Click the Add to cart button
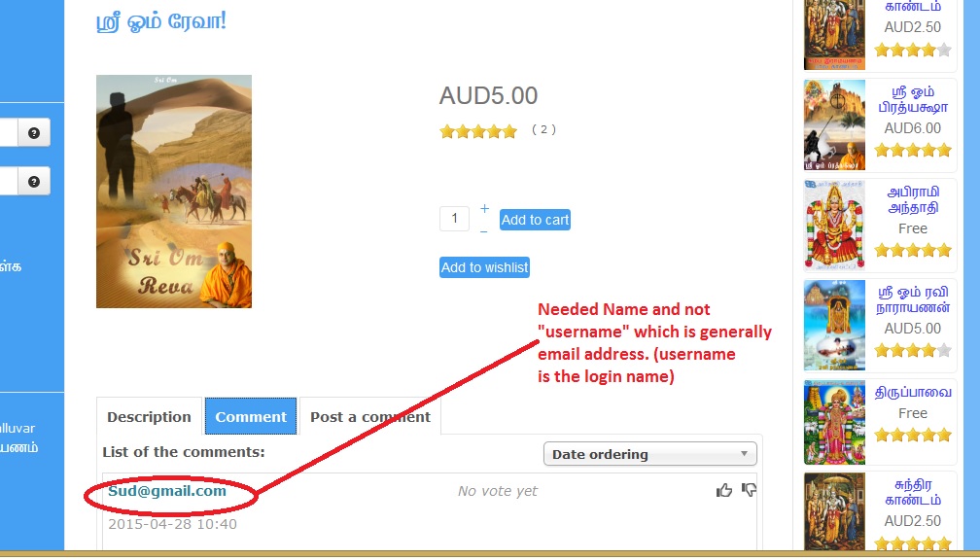Viewport: 980px width, 560px height. click(535, 220)
